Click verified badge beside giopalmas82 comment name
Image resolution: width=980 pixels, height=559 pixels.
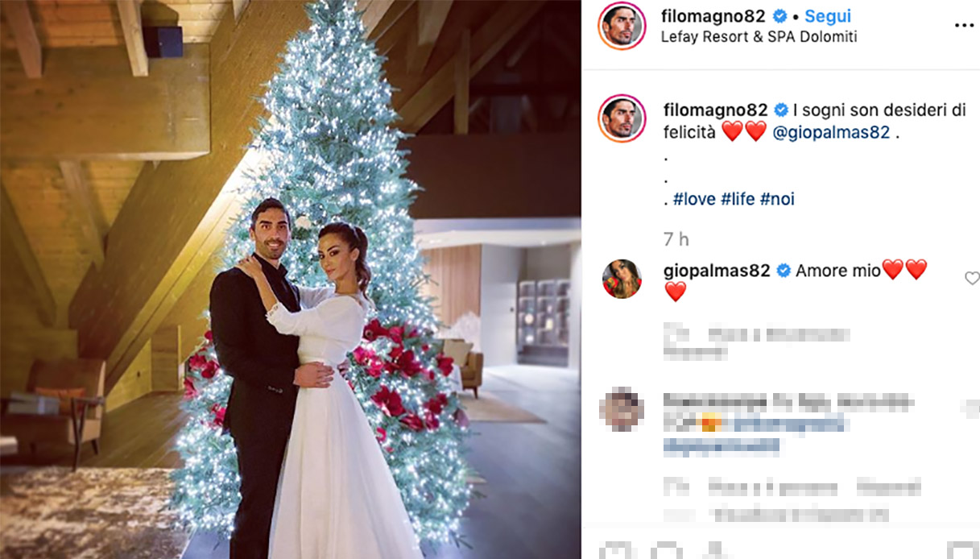click(783, 271)
